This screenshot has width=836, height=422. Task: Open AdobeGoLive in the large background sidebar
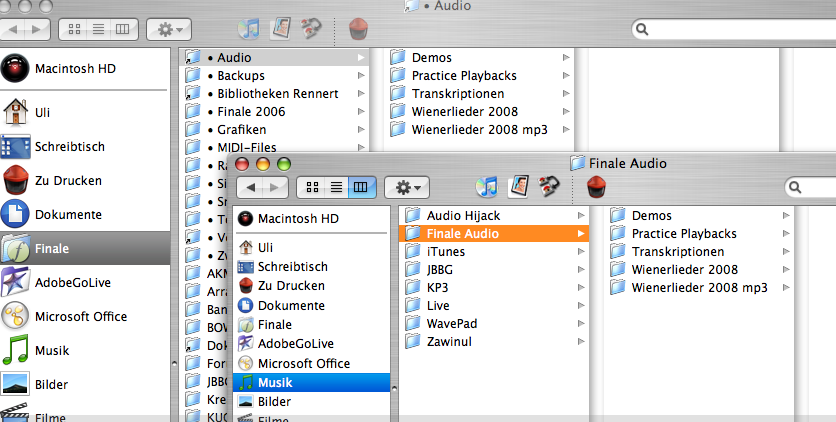point(72,282)
